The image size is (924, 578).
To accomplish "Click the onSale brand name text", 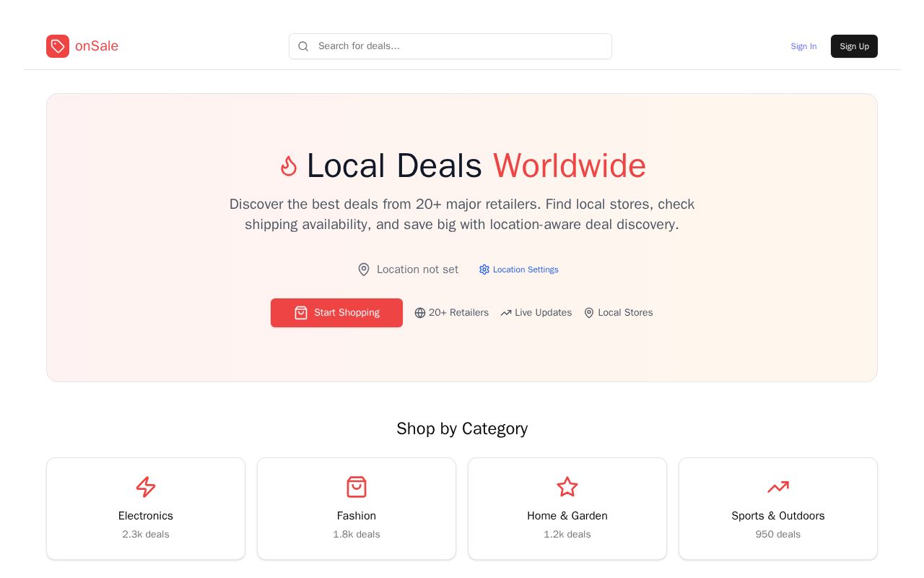I will (x=97, y=46).
